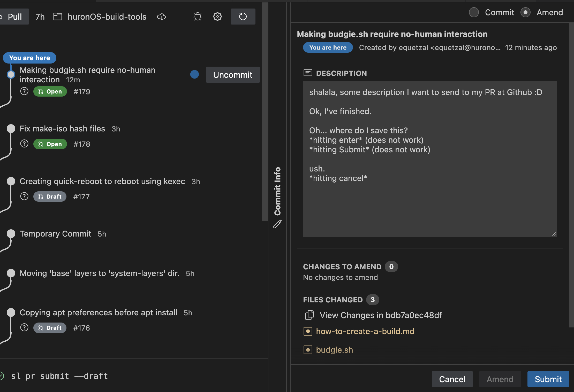Click the DESCRIPTION panel icon
574x392 pixels.
coord(308,73)
